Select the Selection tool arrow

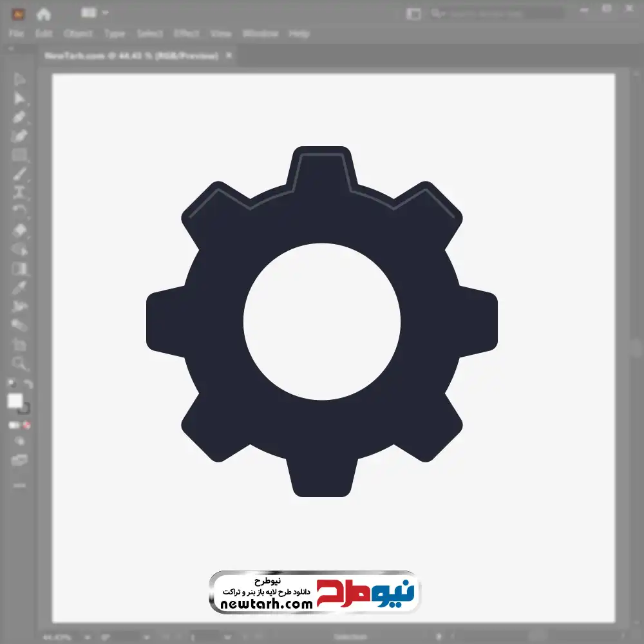coord(19,80)
